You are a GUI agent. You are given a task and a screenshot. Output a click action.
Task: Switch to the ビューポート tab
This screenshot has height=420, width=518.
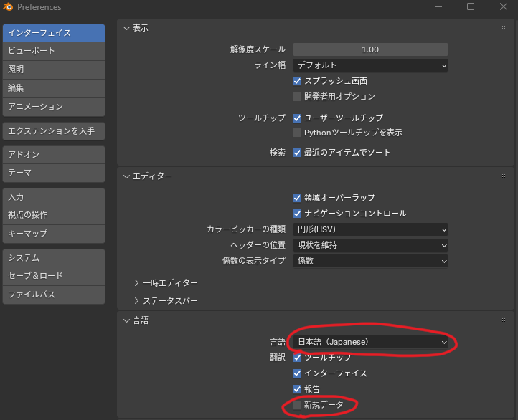54,51
